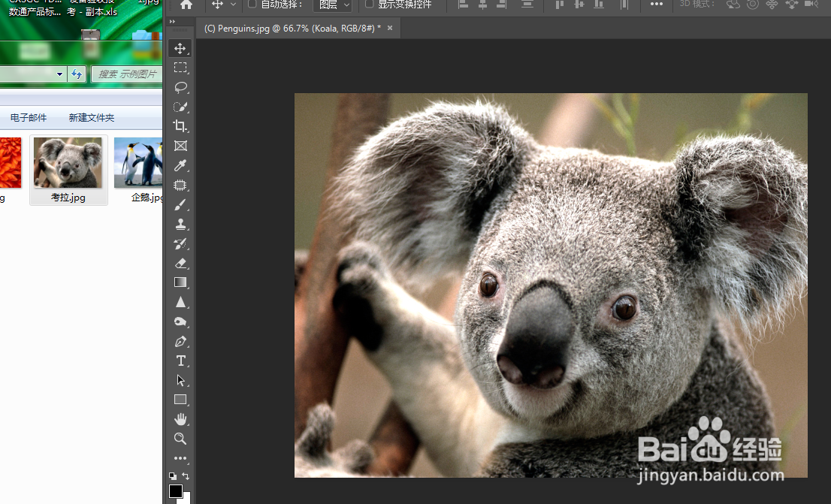The height and width of the screenshot is (504, 831).
Task: Select the Brush tool
Action: [180, 204]
